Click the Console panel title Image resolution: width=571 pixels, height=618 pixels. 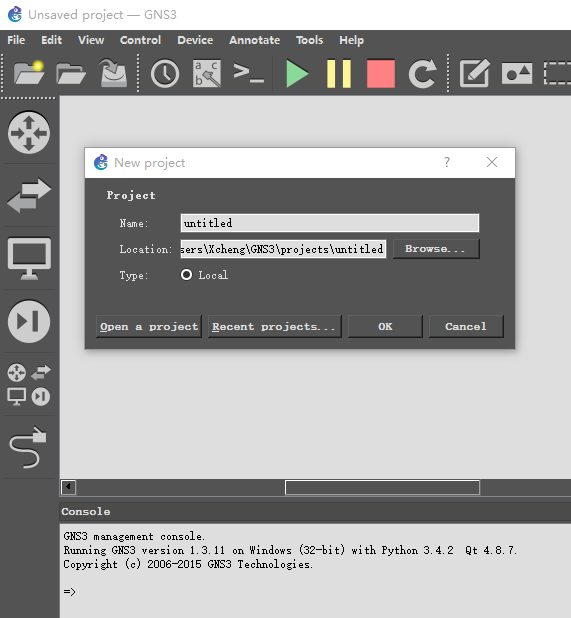pos(86,512)
